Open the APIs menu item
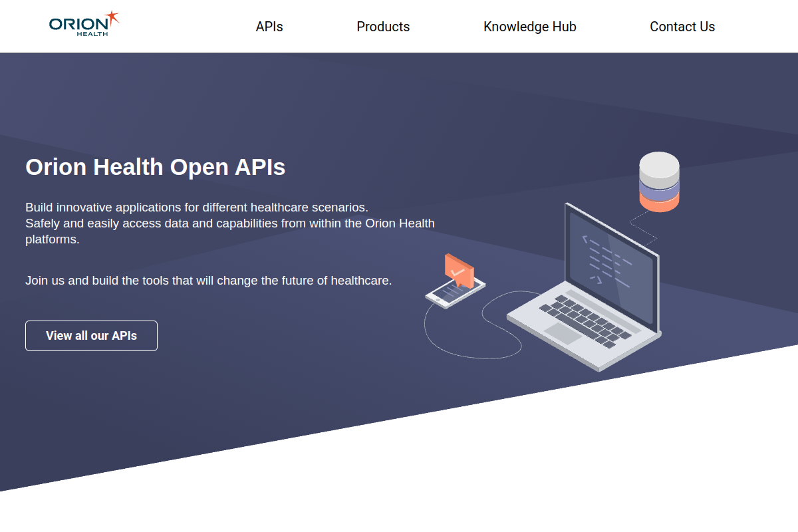This screenshot has height=532, width=798. coord(269,27)
